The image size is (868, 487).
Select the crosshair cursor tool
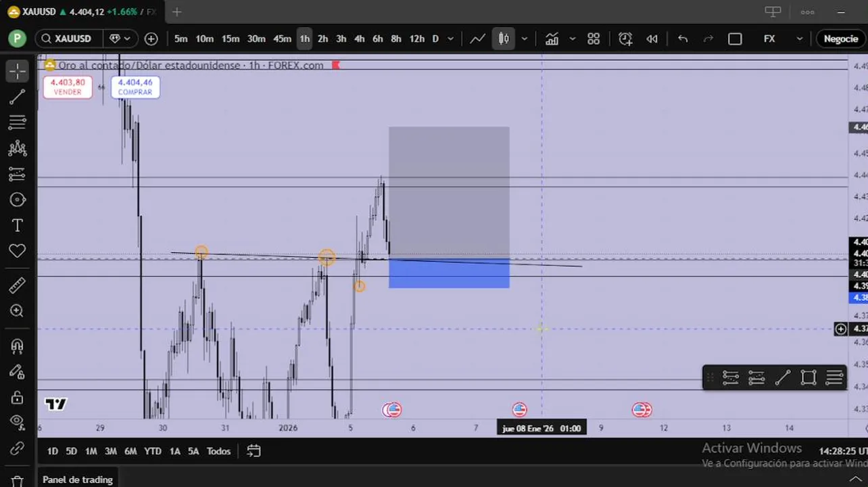[17, 71]
